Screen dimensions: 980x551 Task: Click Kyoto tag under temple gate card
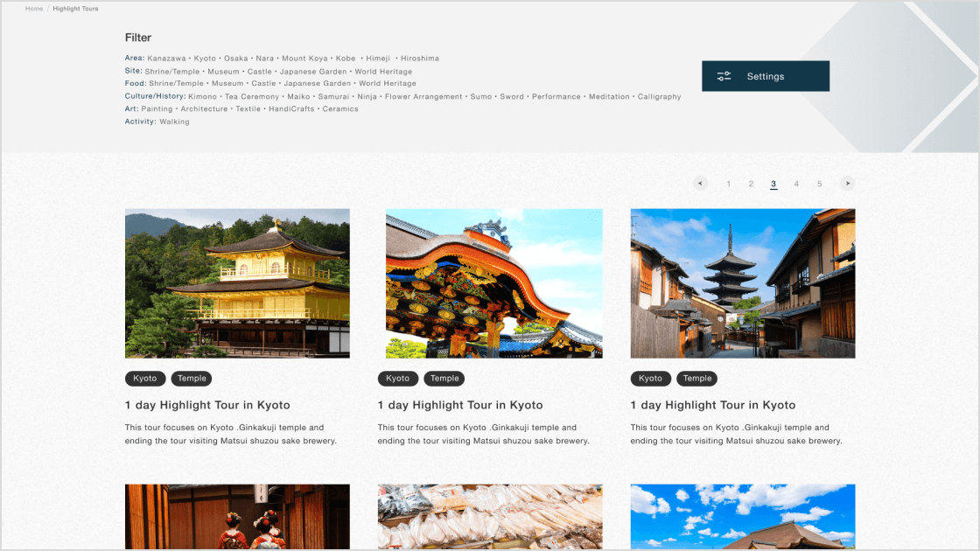[x=397, y=378]
